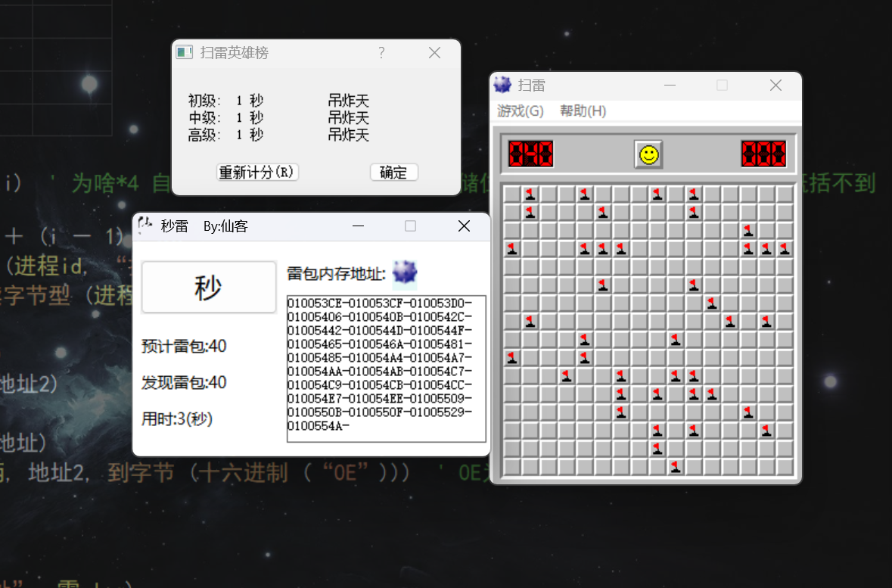Click the mine icon beside 雷包内存地址
The image size is (892, 588).
(x=404, y=275)
